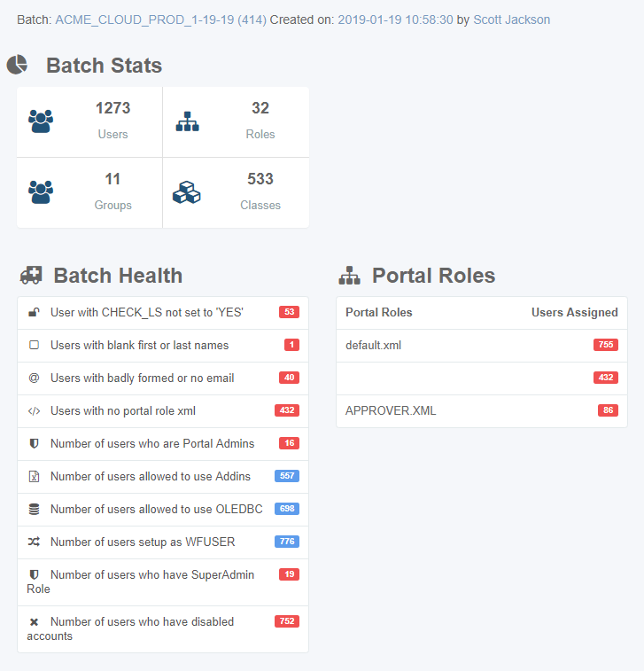Click the unlock icon beside CHECK_LS row
This screenshot has width=644, height=671.
pos(34,312)
